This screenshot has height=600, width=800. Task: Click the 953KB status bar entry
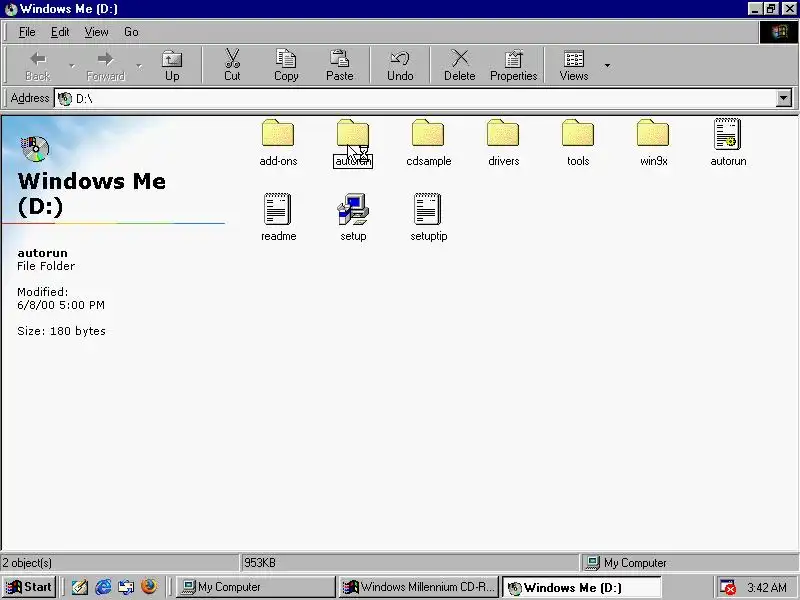pyautogui.click(x=410, y=563)
